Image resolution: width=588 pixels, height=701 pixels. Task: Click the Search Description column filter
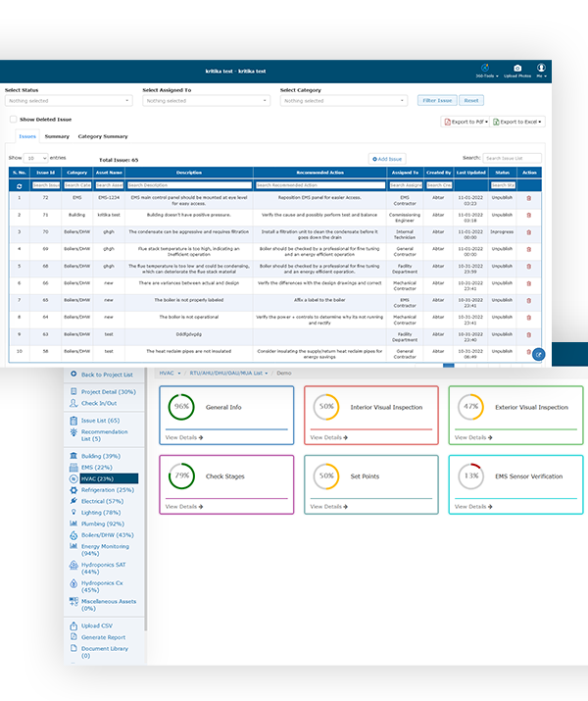[189, 185]
